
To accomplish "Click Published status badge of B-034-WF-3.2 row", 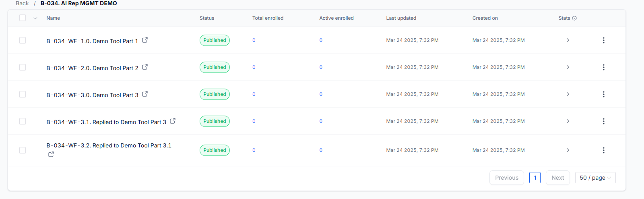I will coord(215,150).
